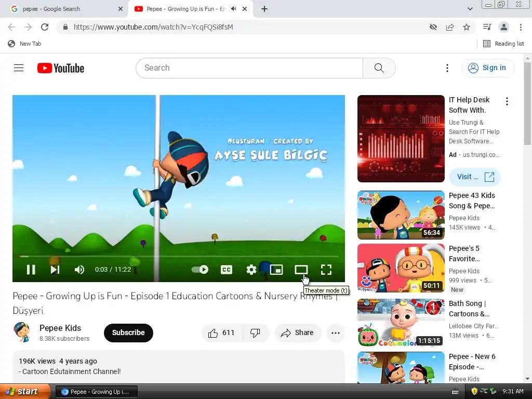This screenshot has height=399, width=532.
Task: Open the tab search chevron
Action: (470, 9)
